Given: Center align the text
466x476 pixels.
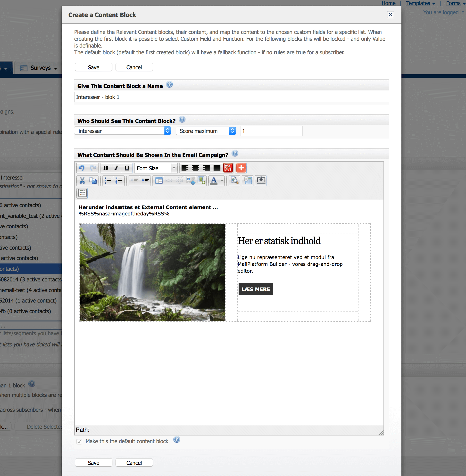Looking at the screenshot, I should point(196,168).
